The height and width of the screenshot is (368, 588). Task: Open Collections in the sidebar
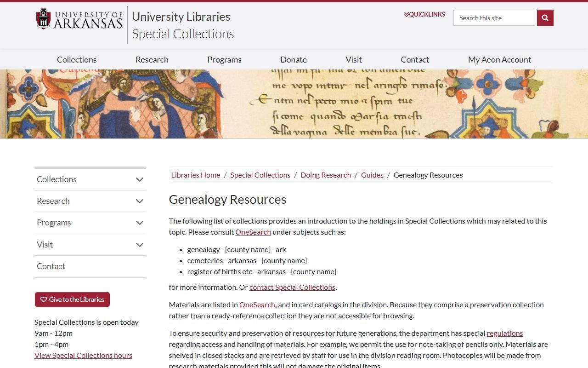[x=57, y=179]
